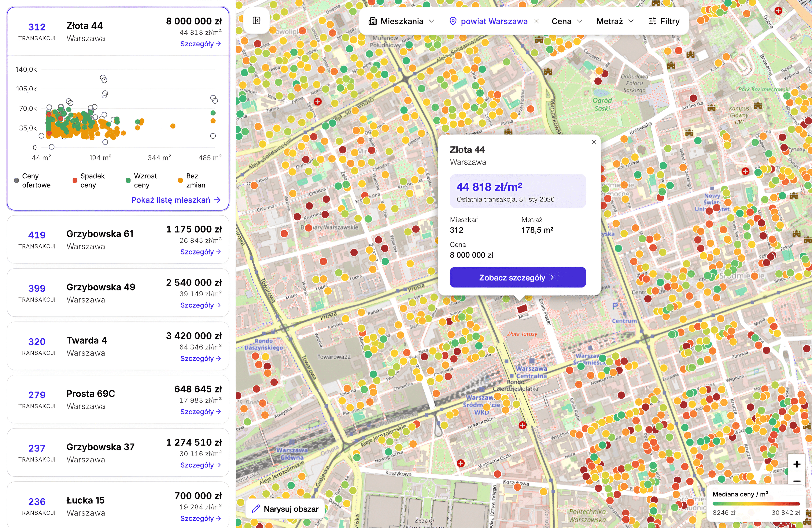The width and height of the screenshot is (812, 528).
Task: Select the Grzybowska 61 listing title
Action: (100, 234)
